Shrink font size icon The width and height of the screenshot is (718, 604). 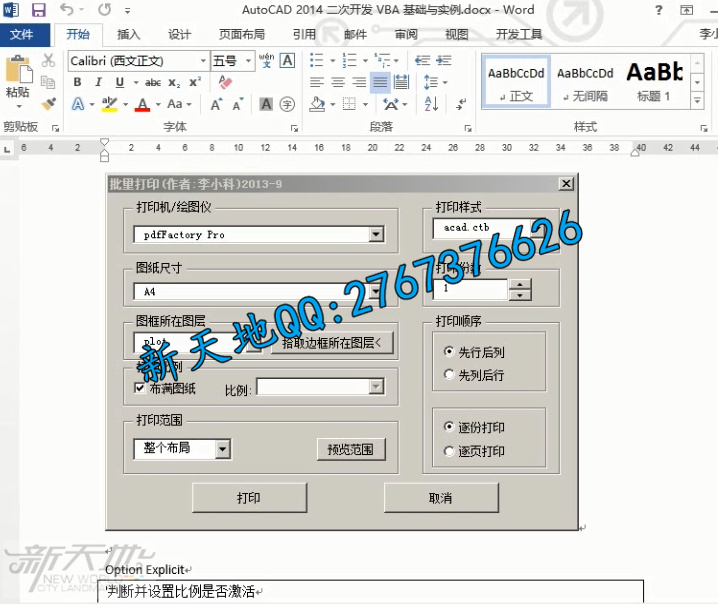(238, 104)
